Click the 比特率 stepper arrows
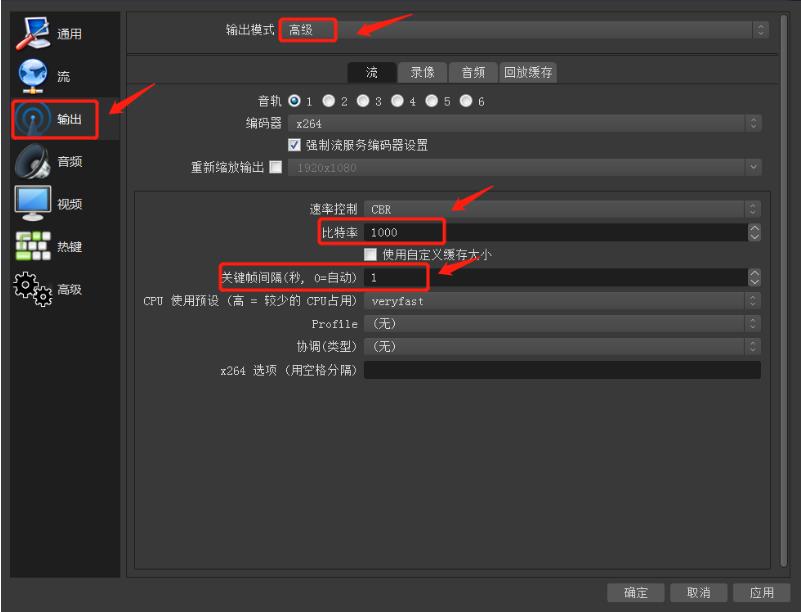 point(755,232)
